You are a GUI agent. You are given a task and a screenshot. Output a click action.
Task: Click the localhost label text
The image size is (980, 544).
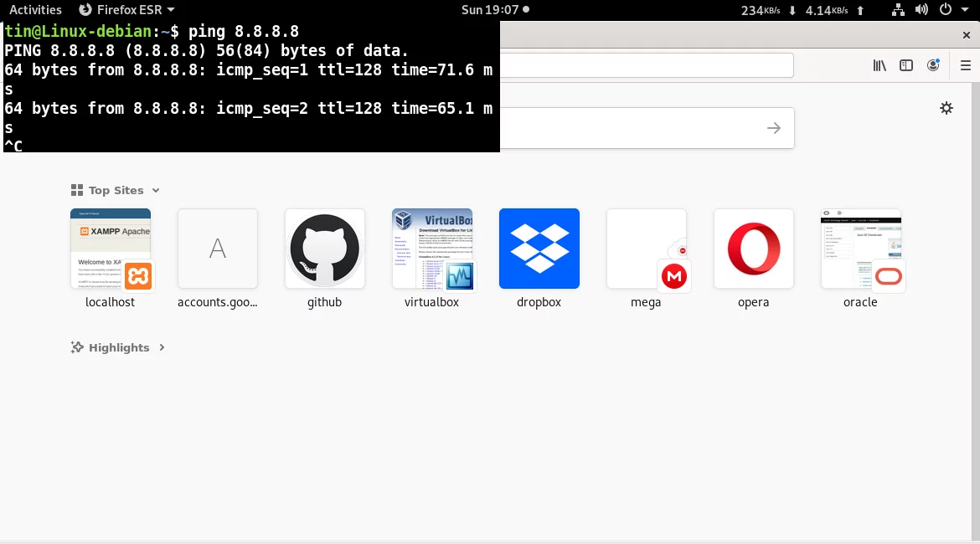click(x=110, y=302)
